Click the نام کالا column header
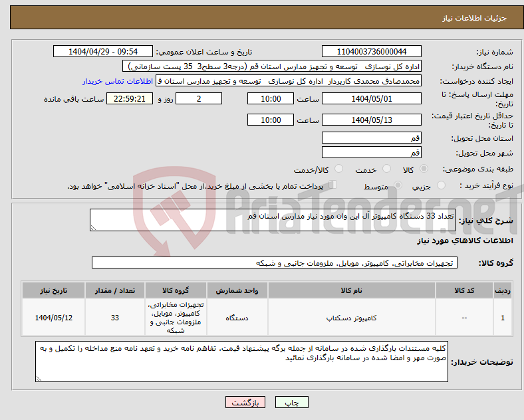This screenshot has width=524, height=420. [351, 290]
